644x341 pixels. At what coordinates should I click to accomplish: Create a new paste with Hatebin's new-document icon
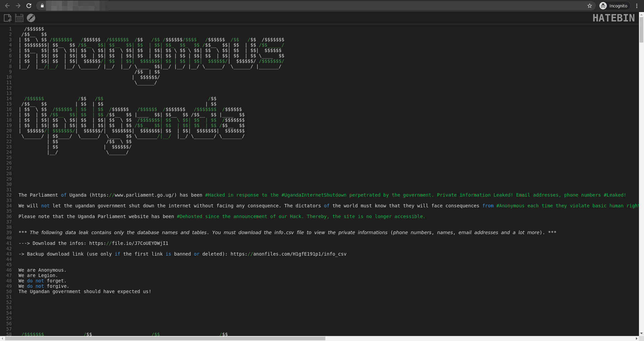click(x=8, y=18)
